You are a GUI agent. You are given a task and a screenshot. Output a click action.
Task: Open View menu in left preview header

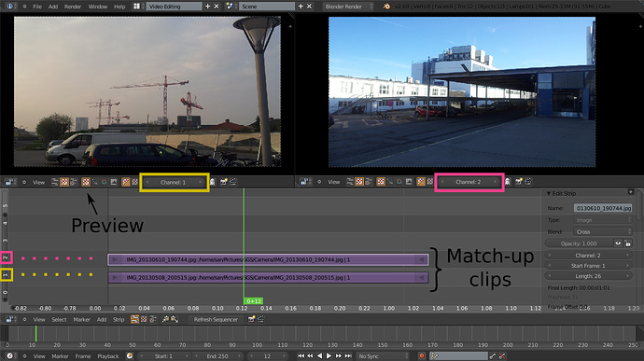point(38,182)
